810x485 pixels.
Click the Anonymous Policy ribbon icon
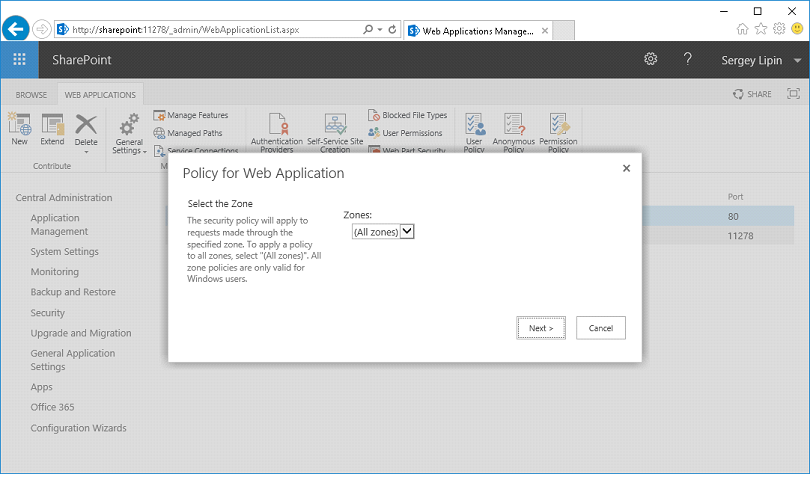(x=514, y=126)
